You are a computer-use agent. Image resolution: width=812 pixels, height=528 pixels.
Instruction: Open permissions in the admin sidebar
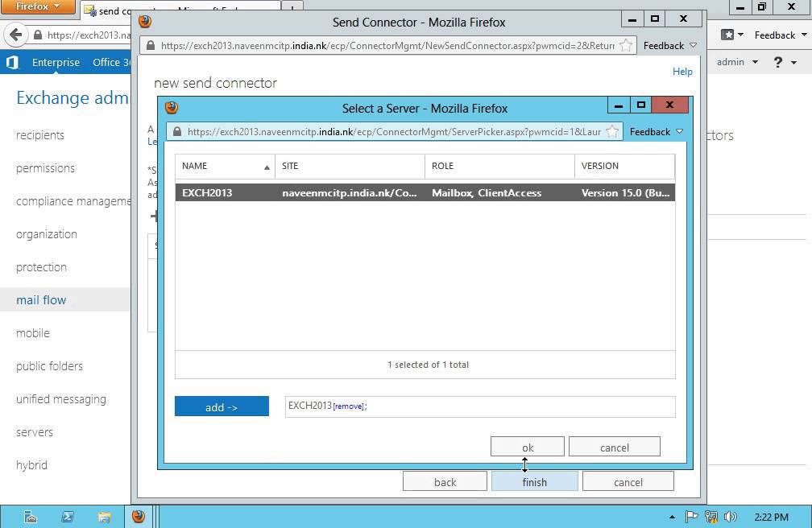click(46, 168)
